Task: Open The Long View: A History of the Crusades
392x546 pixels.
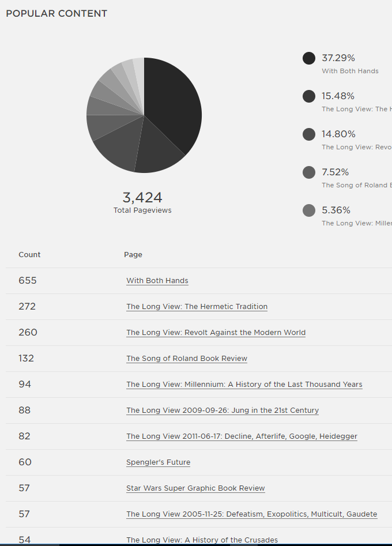Action: pyautogui.click(x=202, y=540)
